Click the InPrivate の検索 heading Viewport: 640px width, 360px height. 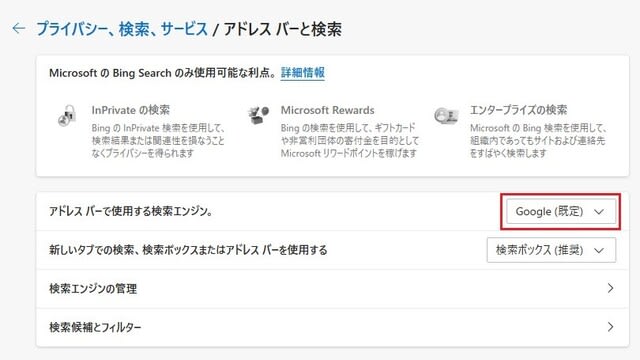pyautogui.click(x=131, y=110)
